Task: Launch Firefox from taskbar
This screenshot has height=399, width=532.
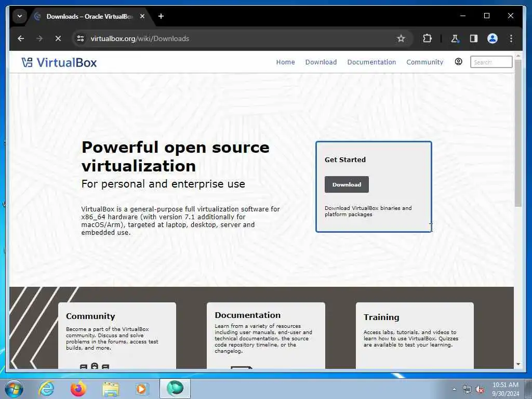Action: (78, 389)
